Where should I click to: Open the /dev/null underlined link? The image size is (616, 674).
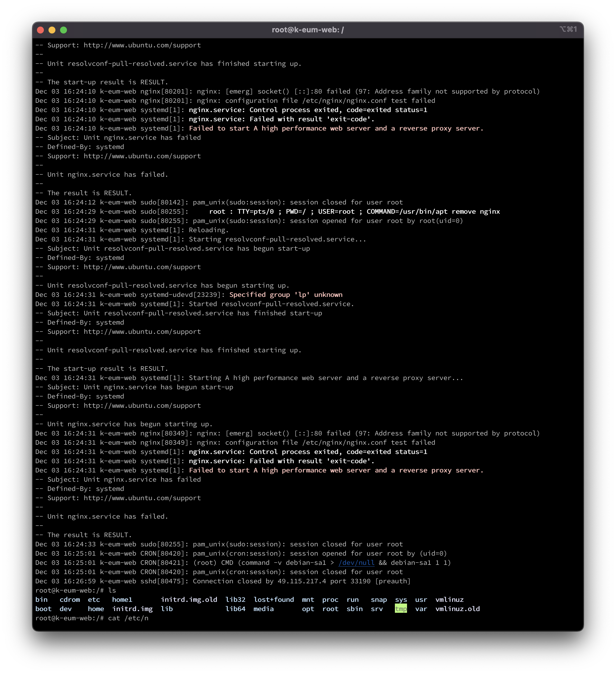[356, 563]
